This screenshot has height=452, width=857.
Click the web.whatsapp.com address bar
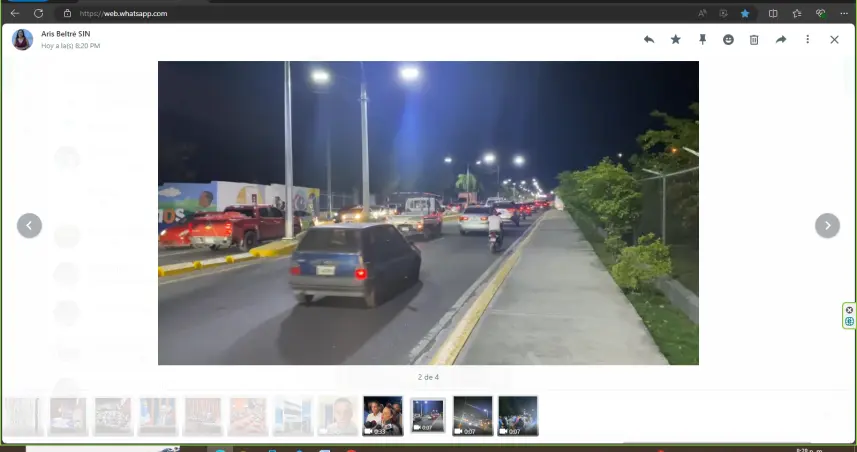coord(300,13)
